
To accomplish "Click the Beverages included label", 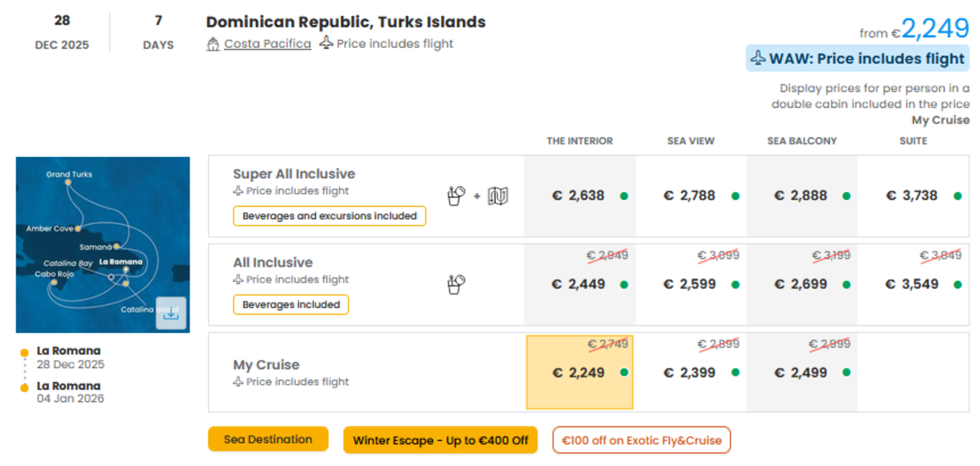I will coord(291,305).
